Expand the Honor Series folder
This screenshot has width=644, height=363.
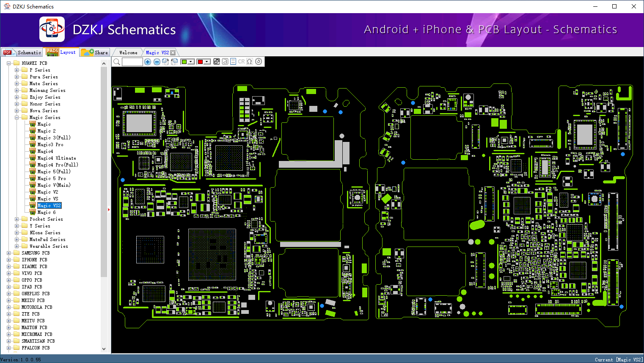click(x=17, y=104)
